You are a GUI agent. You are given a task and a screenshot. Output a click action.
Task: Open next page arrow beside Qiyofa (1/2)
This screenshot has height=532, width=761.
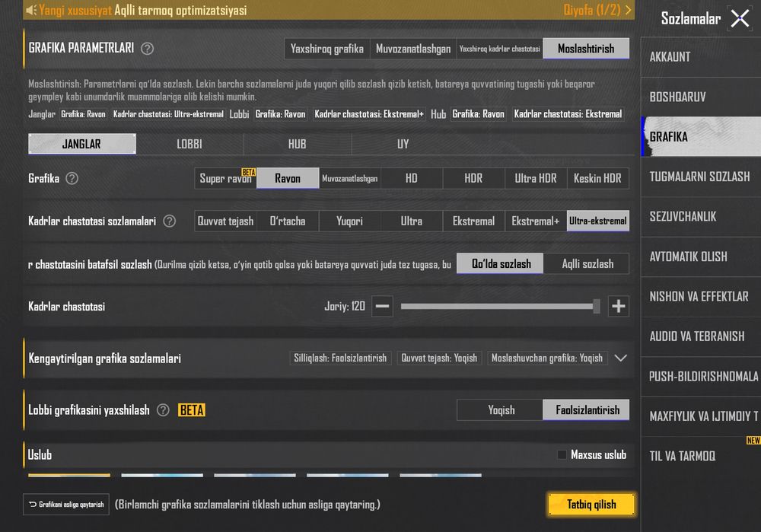point(629,10)
